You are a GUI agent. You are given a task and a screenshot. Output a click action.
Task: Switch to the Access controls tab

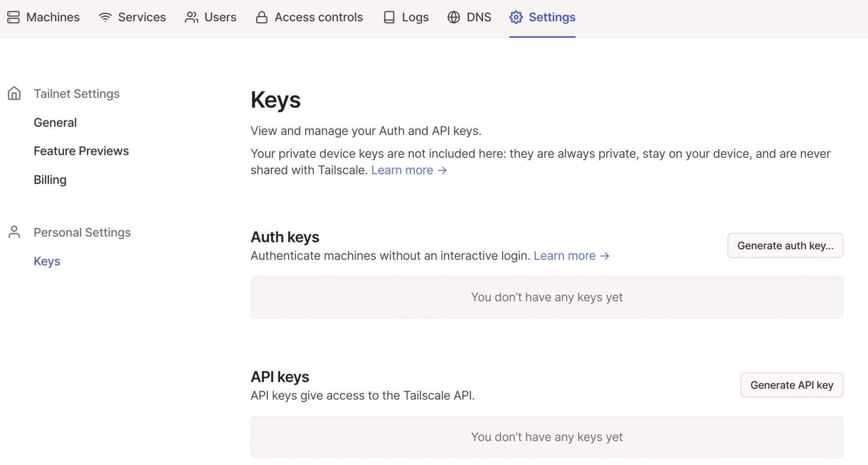tap(318, 17)
